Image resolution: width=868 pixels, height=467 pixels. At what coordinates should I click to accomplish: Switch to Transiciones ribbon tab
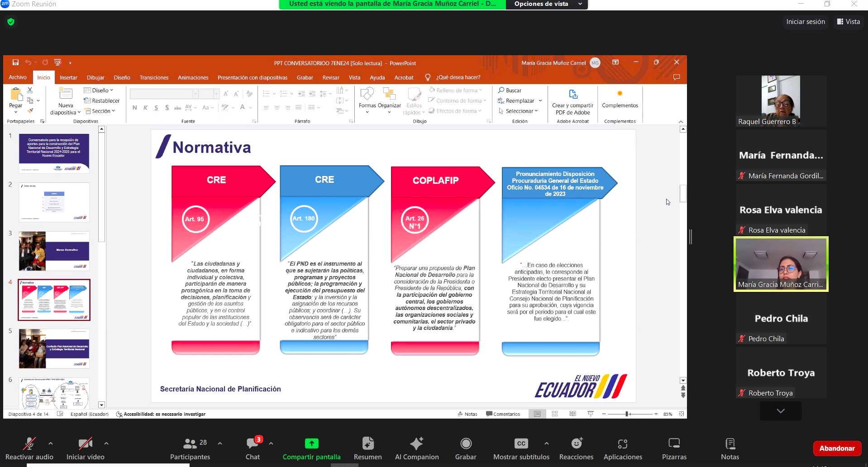(x=154, y=77)
